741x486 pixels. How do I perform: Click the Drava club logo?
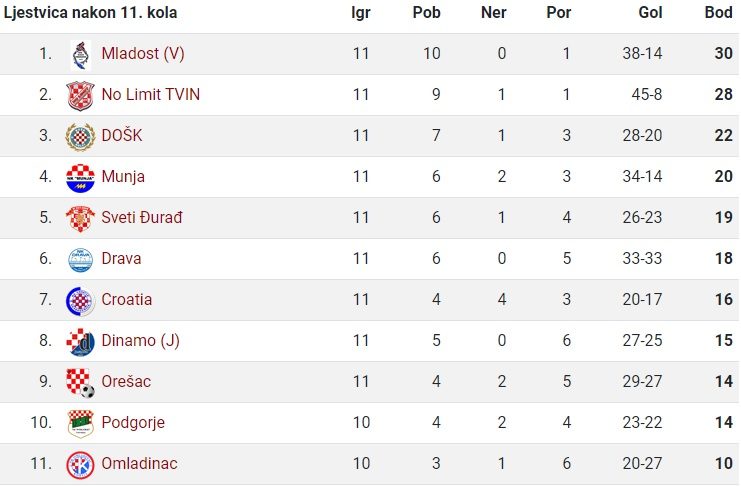[x=80, y=260]
